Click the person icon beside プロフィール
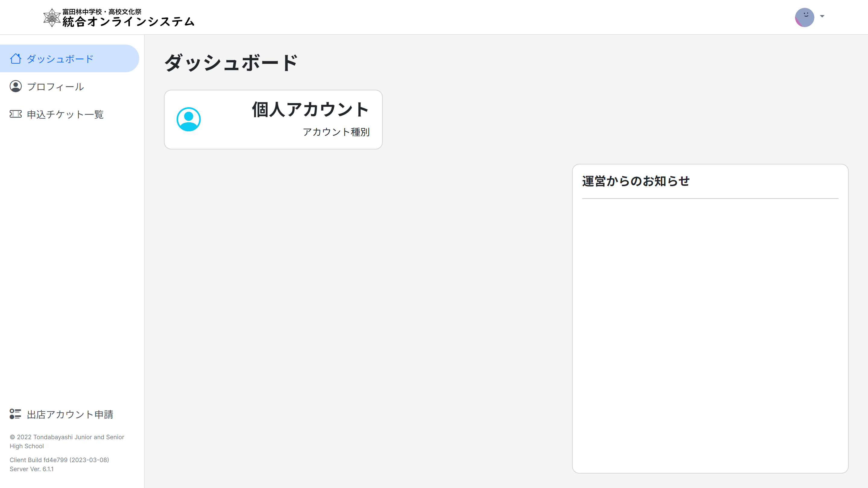Screen dimensions: 868x488 15,86
